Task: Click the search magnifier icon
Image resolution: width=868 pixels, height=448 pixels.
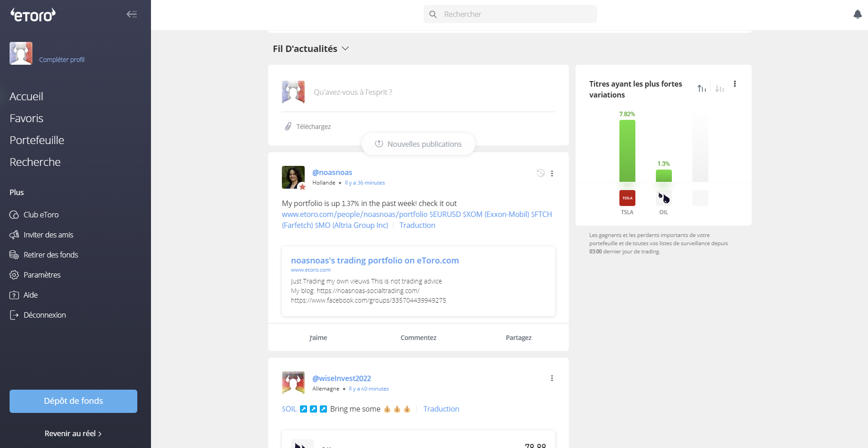Action: tap(433, 14)
